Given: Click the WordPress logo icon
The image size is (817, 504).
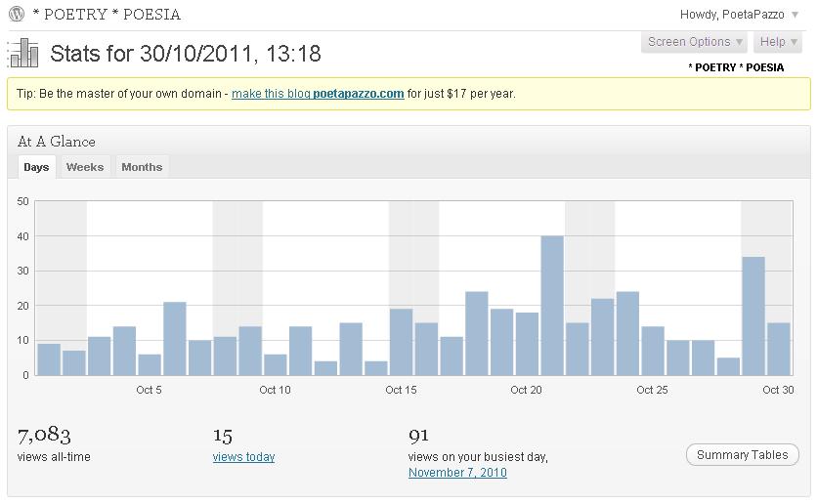Looking at the screenshot, I should [x=17, y=15].
